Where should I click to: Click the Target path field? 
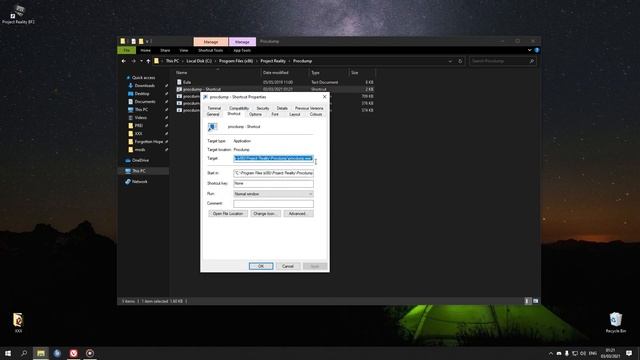273,158
